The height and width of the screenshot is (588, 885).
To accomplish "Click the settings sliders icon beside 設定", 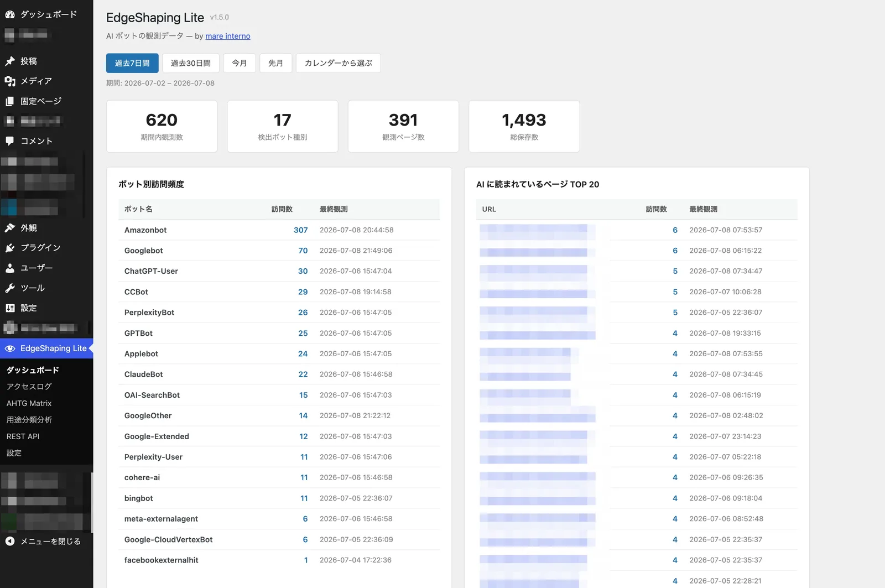I will (x=10, y=308).
